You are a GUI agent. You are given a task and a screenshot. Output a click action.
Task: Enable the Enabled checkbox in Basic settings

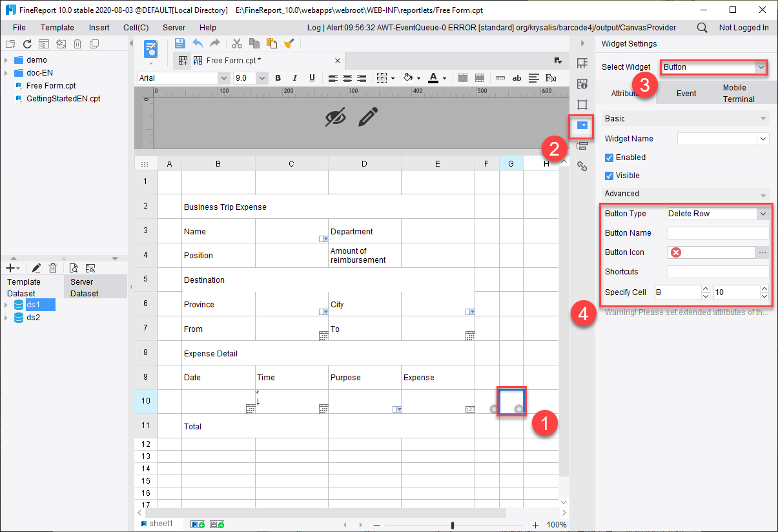pyautogui.click(x=608, y=157)
